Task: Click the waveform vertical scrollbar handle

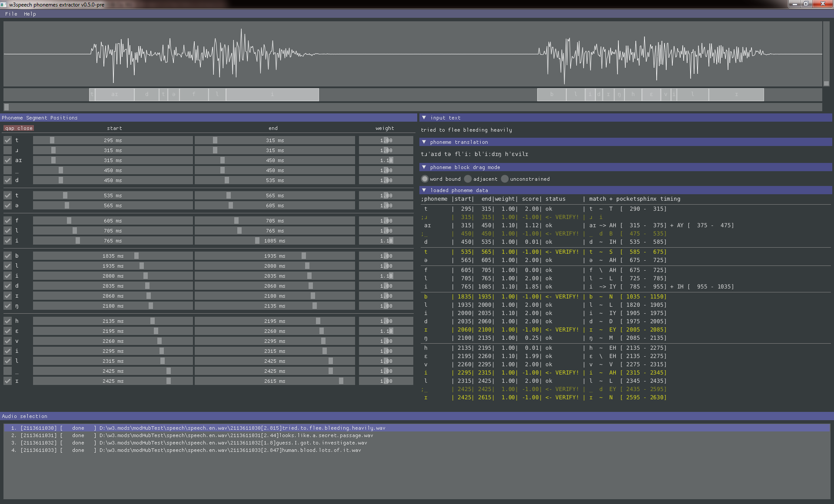Action: click(x=826, y=83)
